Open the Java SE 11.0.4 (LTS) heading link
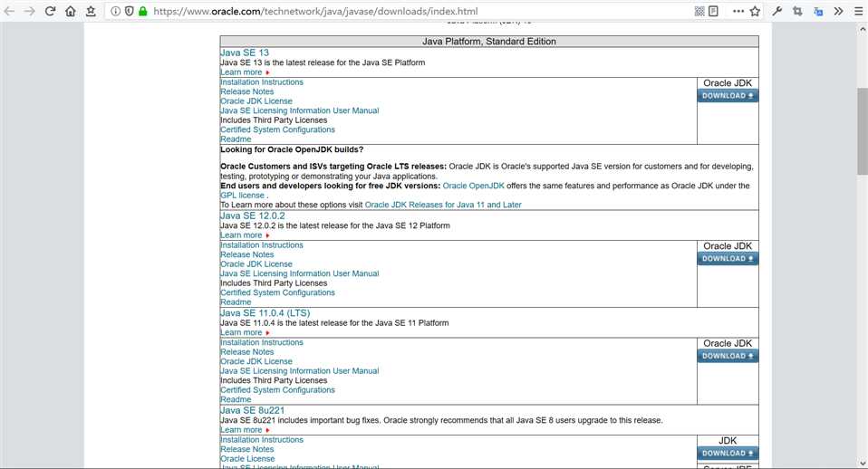Image resolution: width=868 pixels, height=469 pixels. click(265, 313)
